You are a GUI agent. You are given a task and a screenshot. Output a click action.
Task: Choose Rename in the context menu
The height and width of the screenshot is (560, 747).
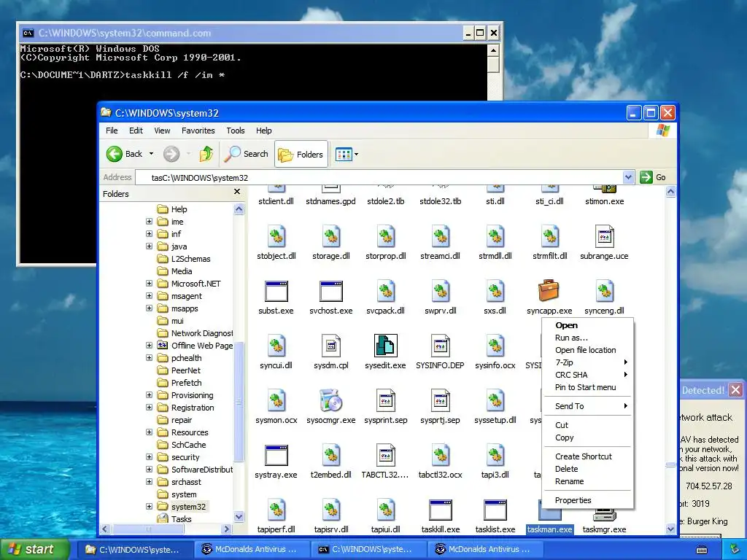point(587,481)
